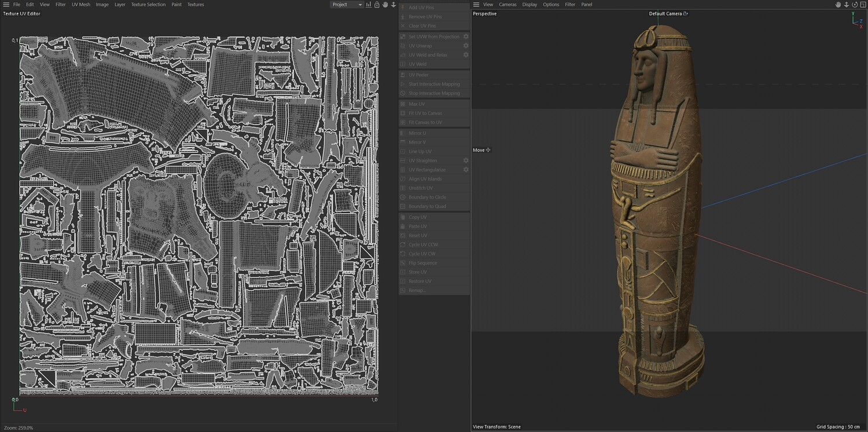Image resolution: width=868 pixels, height=432 pixels.
Task: Choose Fit Canvas to UV
Action: click(x=434, y=122)
